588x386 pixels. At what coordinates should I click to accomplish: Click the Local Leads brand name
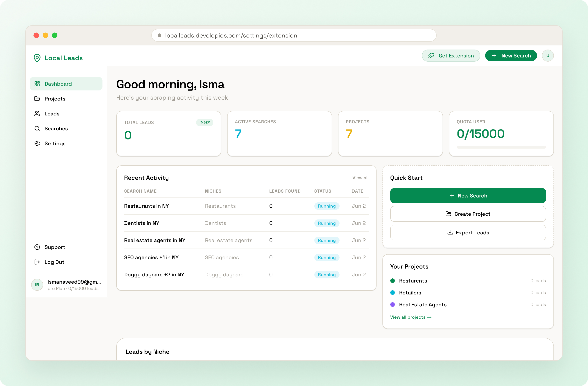(x=64, y=58)
